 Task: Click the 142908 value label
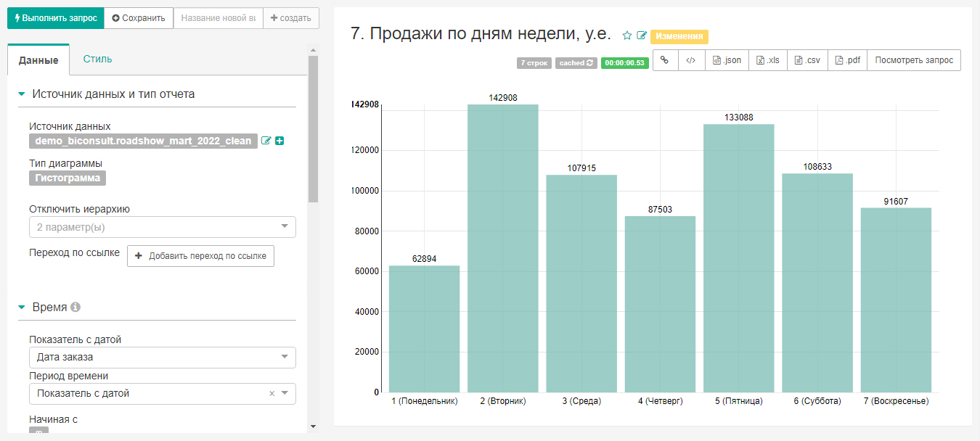pos(503,98)
